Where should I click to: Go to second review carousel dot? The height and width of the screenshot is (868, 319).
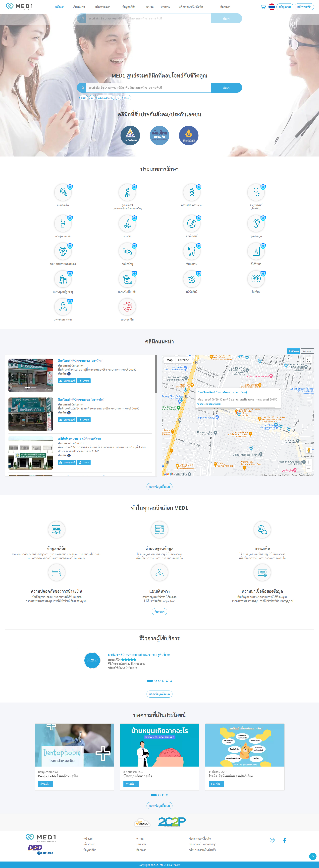156,681
